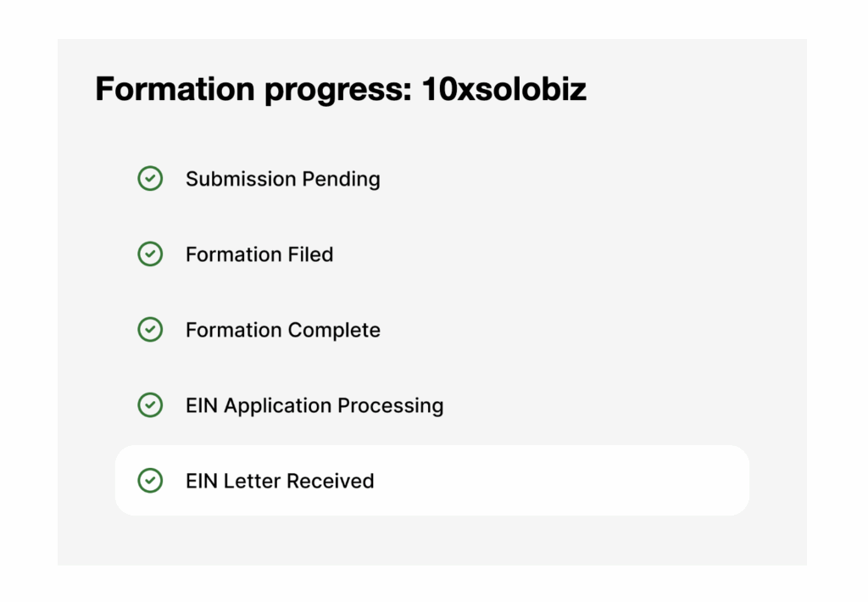
Task: Select the Formation Complete check icon
Action: tap(150, 330)
